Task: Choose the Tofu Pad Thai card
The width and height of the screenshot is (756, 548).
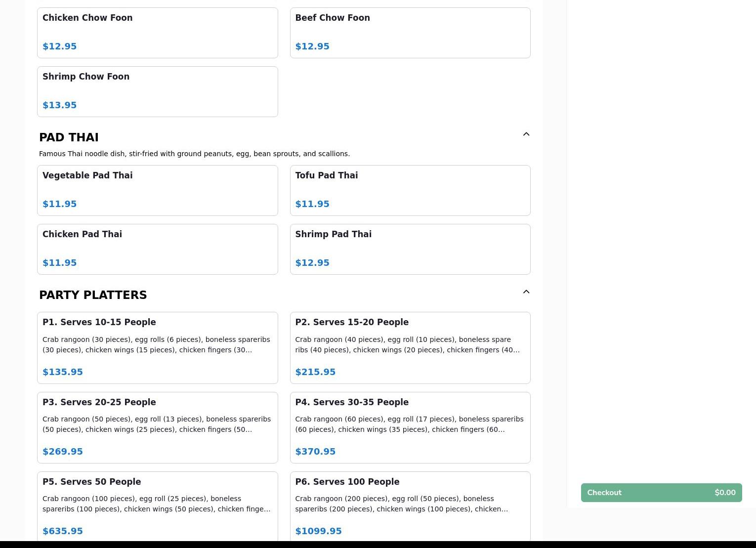Action: [x=410, y=190]
